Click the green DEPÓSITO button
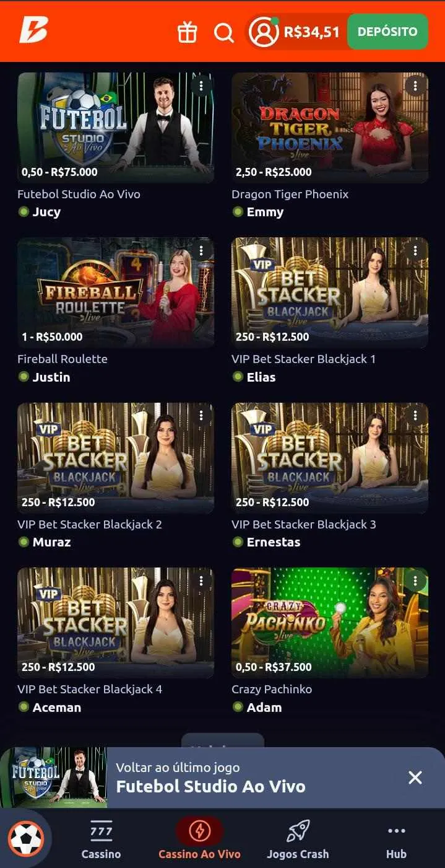Viewport: 445px width, 868px height. coord(387,32)
